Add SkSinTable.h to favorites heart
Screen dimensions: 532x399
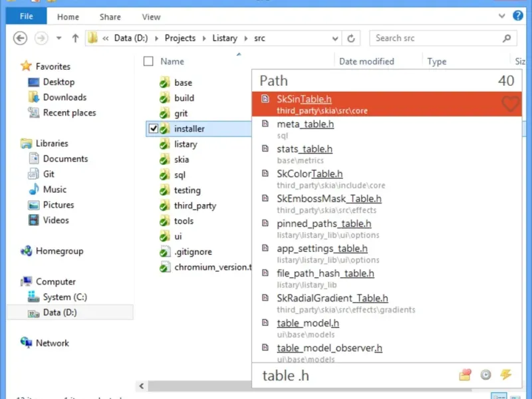click(510, 104)
